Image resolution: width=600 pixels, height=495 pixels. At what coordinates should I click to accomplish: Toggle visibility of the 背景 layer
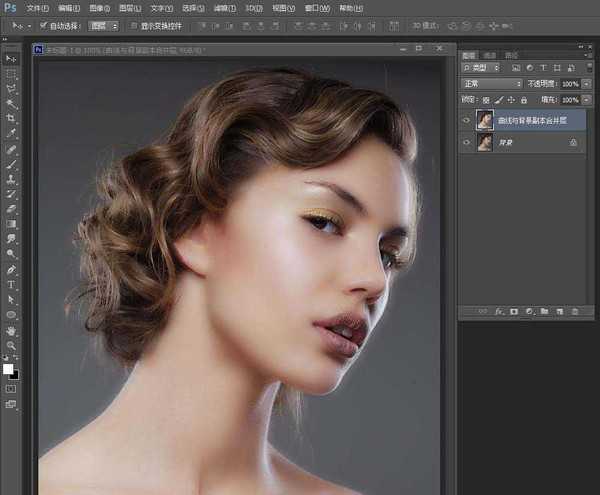[467, 143]
